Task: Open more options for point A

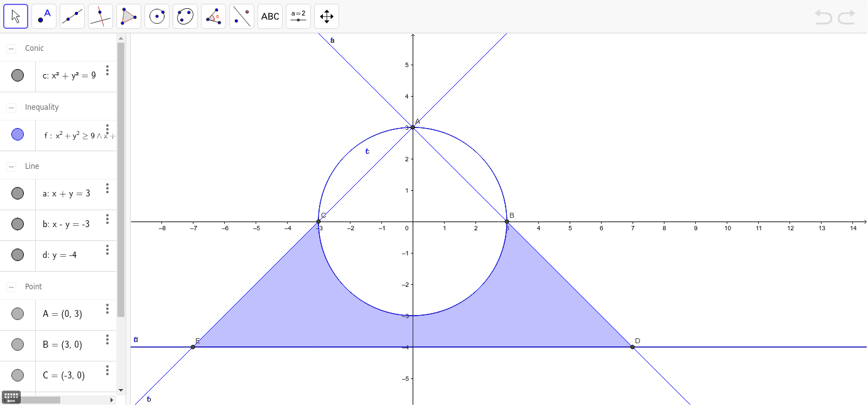Action: tap(107, 309)
